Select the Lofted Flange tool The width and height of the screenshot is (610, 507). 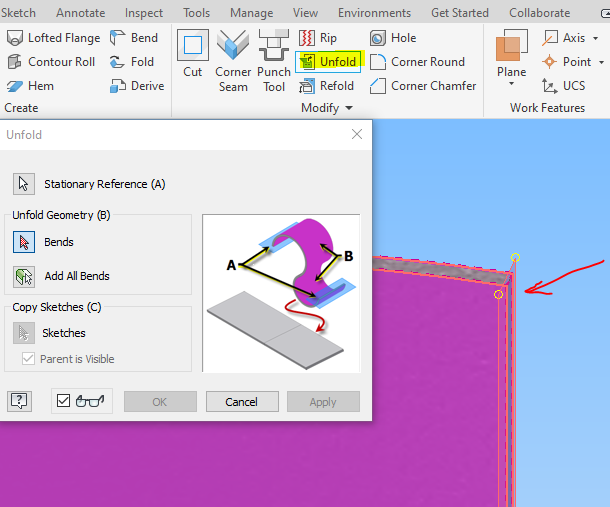54,38
